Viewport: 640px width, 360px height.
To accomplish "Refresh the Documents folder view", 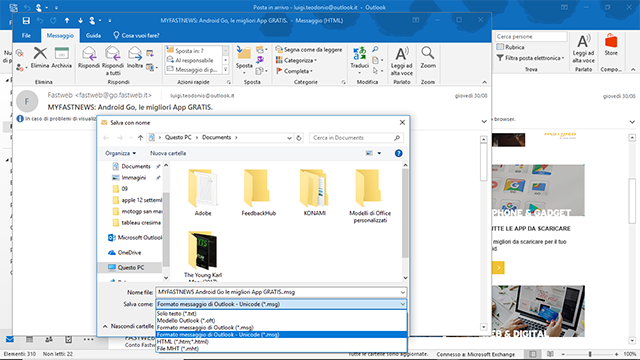I will 299,138.
